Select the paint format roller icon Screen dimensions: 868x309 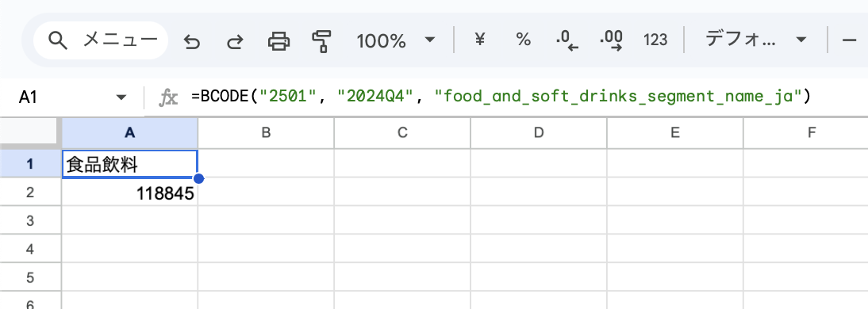[x=321, y=41]
